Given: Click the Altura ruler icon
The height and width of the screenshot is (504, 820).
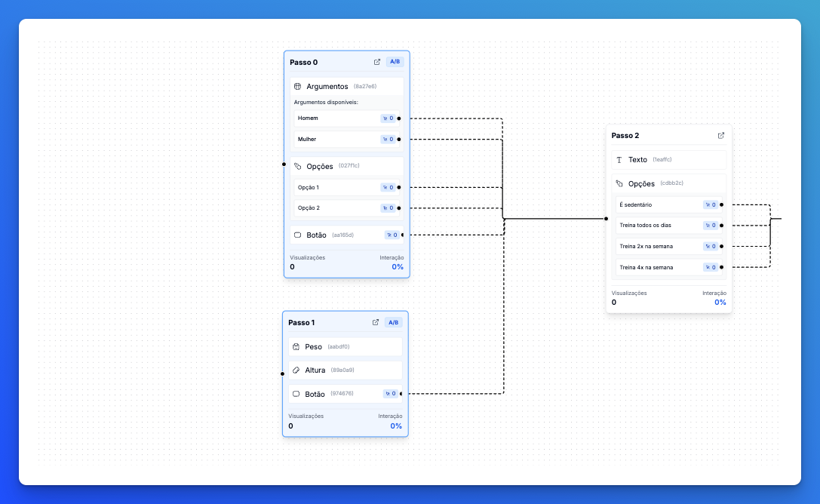Looking at the screenshot, I should [x=296, y=370].
